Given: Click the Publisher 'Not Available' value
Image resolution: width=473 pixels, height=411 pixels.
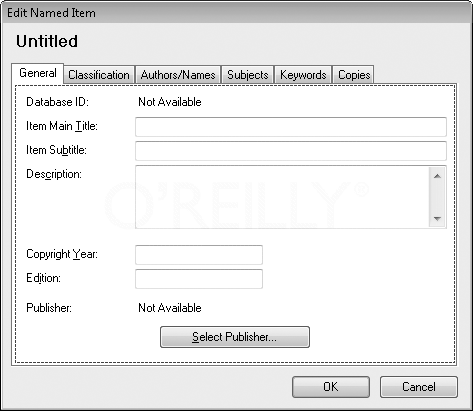Looking at the screenshot, I should (x=170, y=308).
